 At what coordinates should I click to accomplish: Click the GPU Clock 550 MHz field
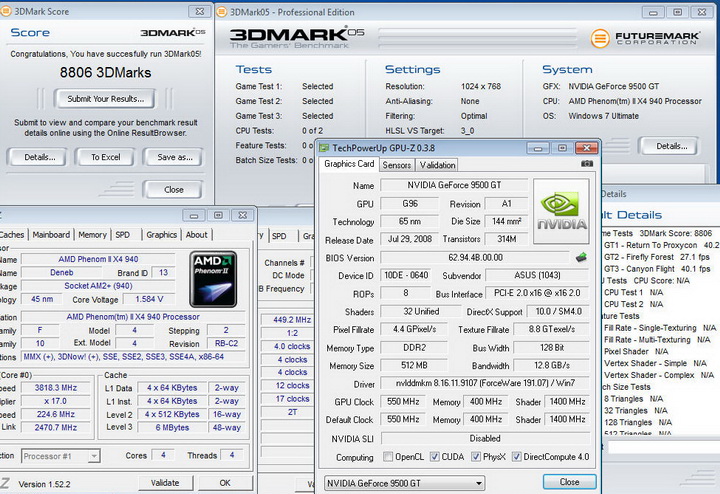403,401
